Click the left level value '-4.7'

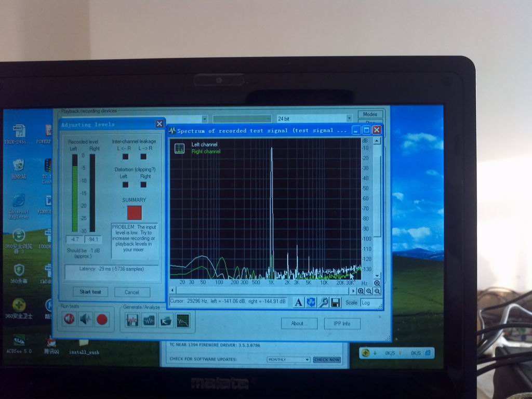click(x=75, y=239)
